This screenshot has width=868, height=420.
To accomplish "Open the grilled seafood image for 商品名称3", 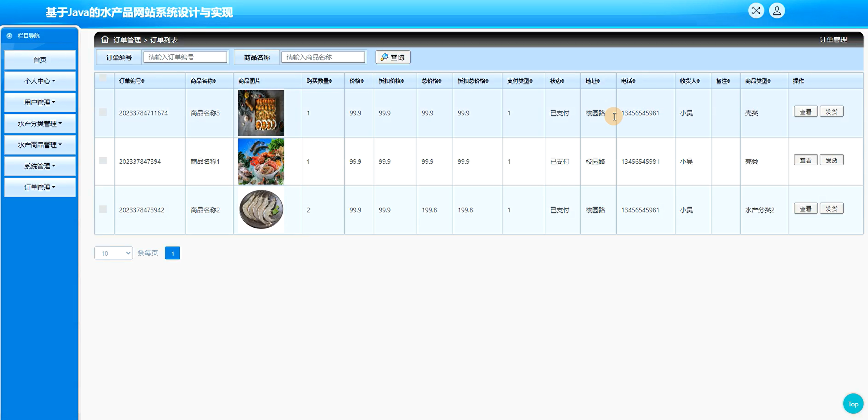I will 261,113.
